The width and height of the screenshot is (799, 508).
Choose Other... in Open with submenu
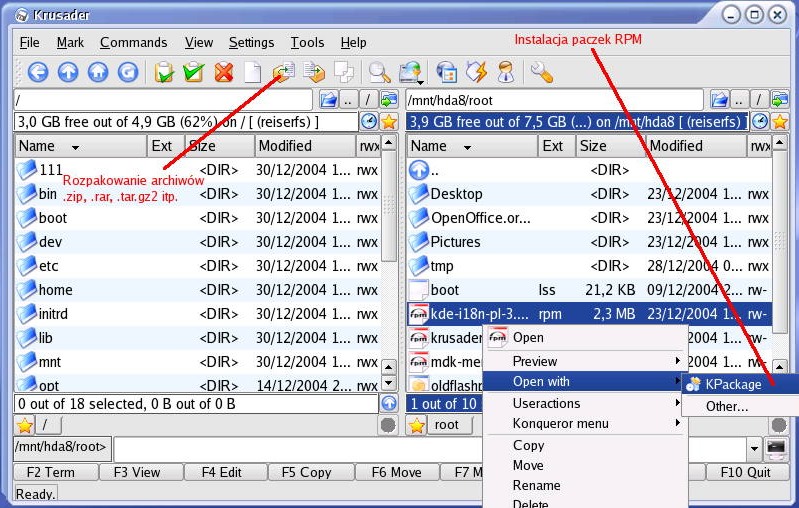coord(740,406)
